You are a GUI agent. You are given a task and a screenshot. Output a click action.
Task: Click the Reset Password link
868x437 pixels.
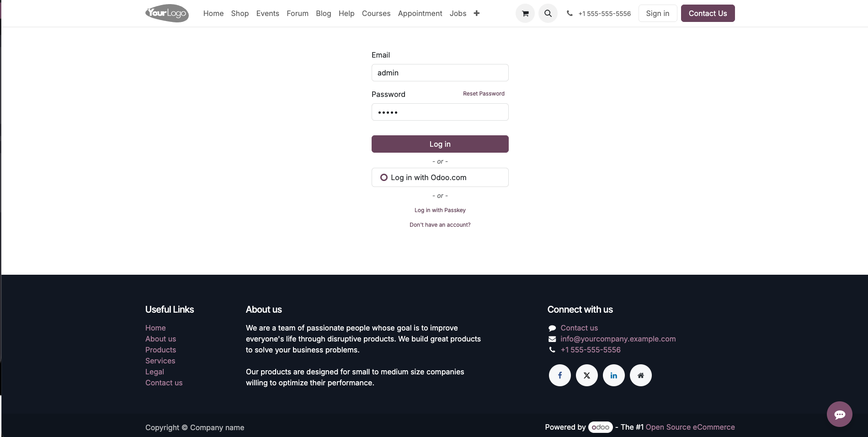[x=484, y=94]
